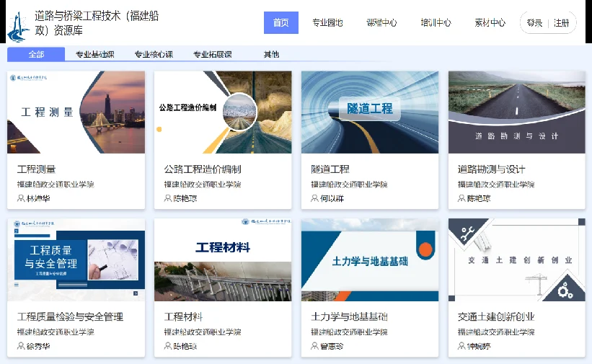Click the person icon beside 徐秀华
Image resolution: width=592 pixels, height=364 pixels.
click(x=21, y=346)
